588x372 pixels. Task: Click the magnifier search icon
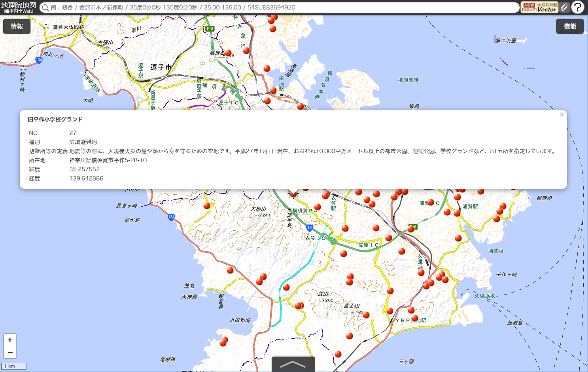coord(45,8)
